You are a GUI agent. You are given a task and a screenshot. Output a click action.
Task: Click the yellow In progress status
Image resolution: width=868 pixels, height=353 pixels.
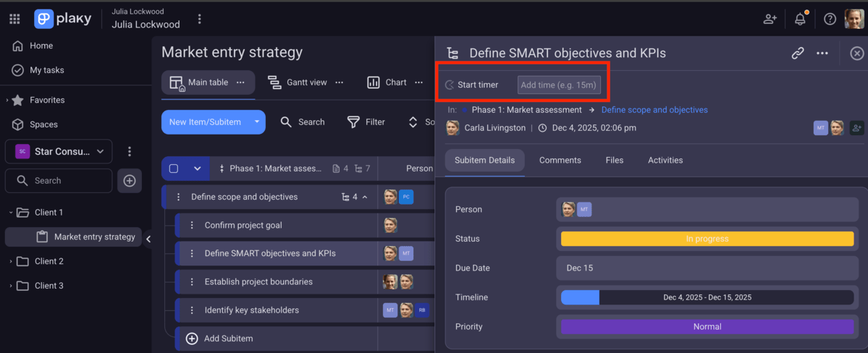[707, 239]
